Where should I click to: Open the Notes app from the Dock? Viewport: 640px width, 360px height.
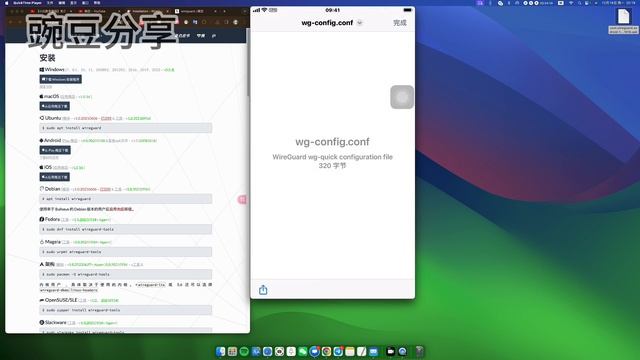(350, 351)
